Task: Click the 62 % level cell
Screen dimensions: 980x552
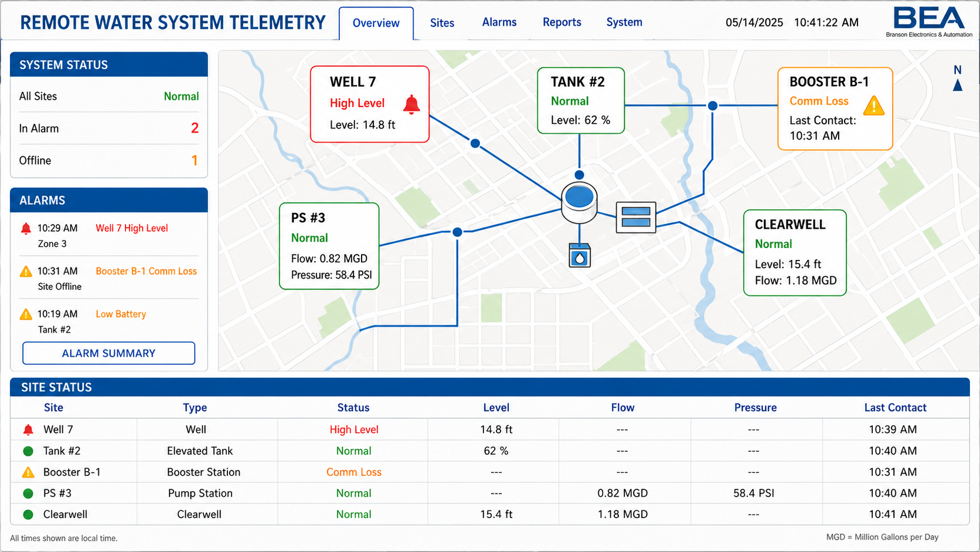Action: point(496,451)
